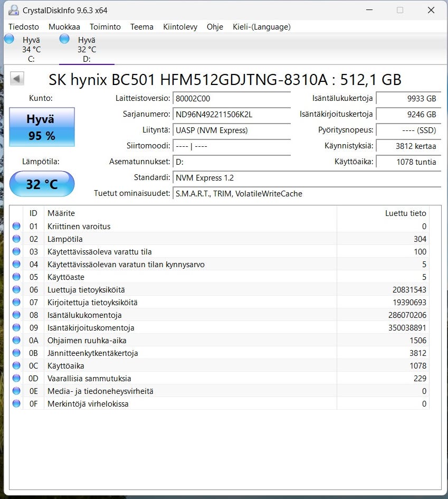Screen dimensions: 448x499
Task: Open the Teema menu
Action: 142,27
